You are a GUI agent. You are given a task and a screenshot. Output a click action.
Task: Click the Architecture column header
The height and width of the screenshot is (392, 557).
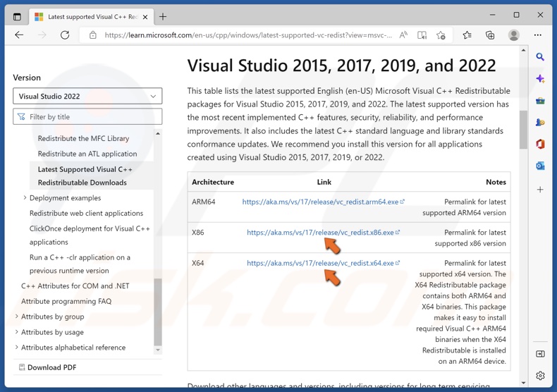coord(213,182)
